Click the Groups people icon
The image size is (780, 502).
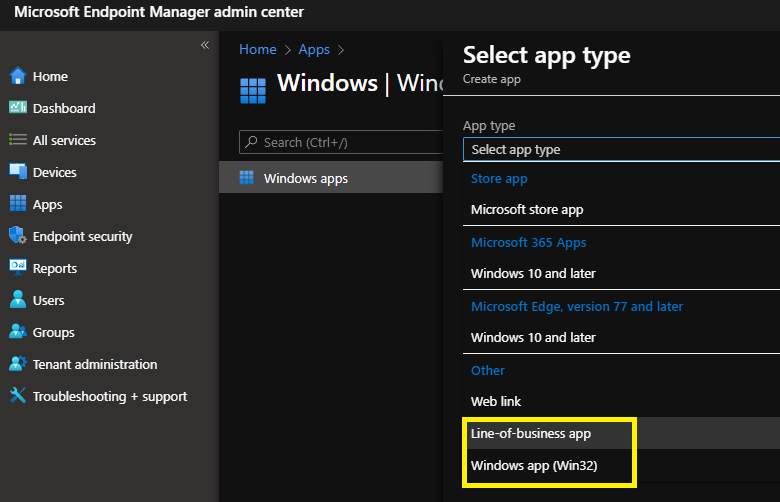(18, 331)
